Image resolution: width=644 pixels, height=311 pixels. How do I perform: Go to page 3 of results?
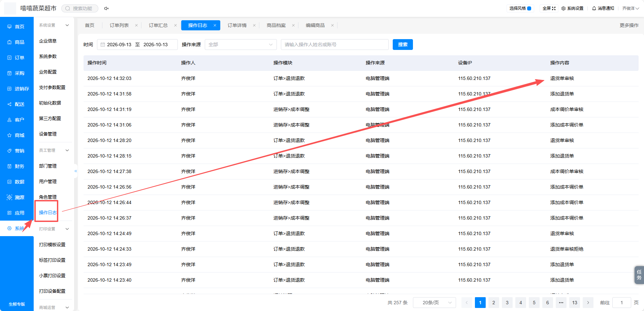point(507,303)
